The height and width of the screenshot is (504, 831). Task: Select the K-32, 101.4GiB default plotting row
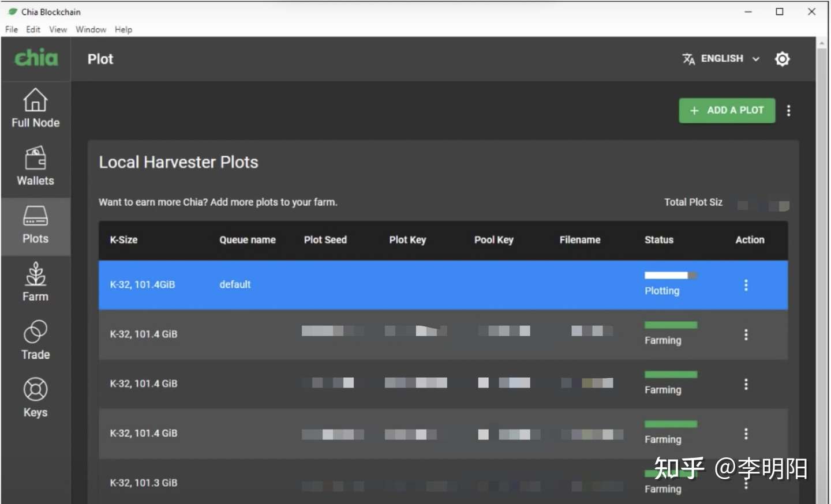click(443, 285)
